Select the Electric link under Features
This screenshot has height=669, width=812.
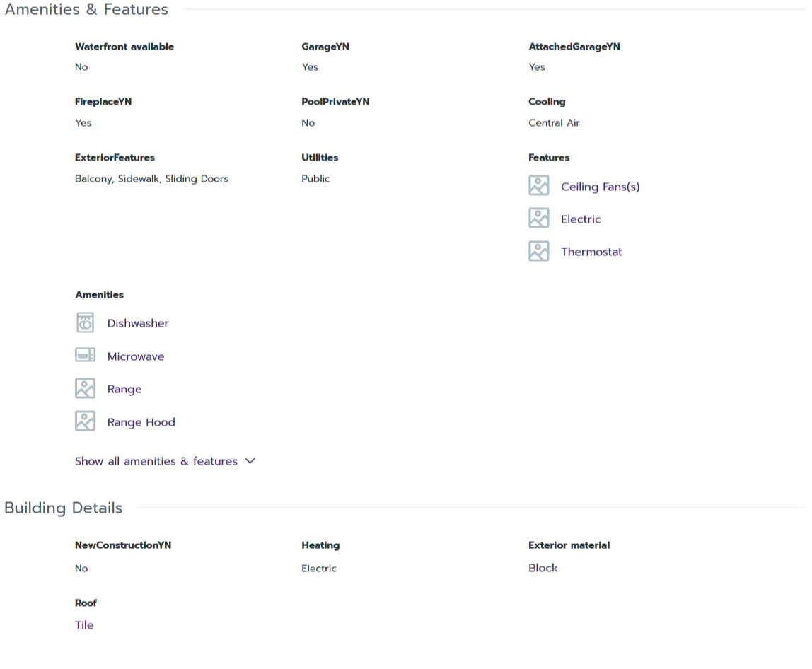(x=581, y=219)
